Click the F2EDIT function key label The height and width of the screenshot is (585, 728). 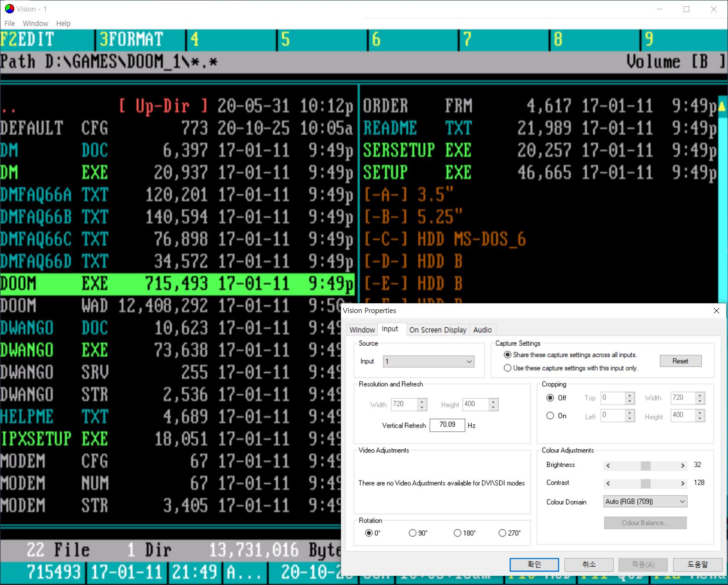pyautogui.click(x=27, y=40)
